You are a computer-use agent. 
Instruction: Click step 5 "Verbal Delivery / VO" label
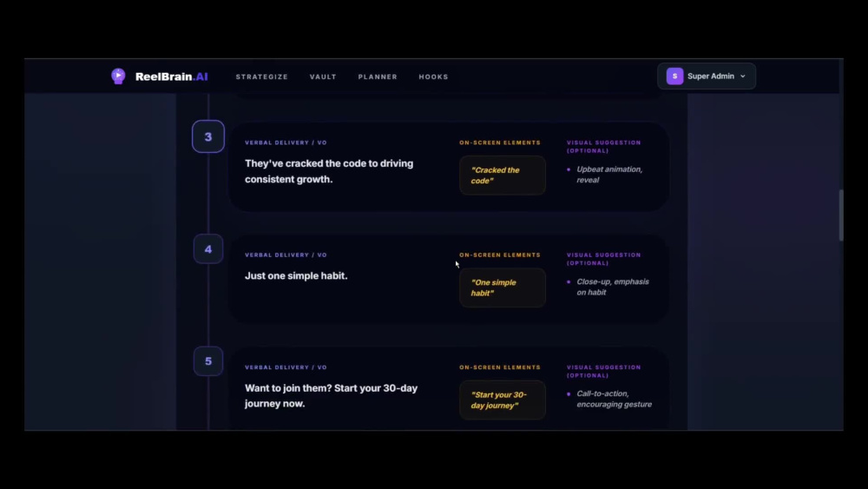tap(286, 367)
